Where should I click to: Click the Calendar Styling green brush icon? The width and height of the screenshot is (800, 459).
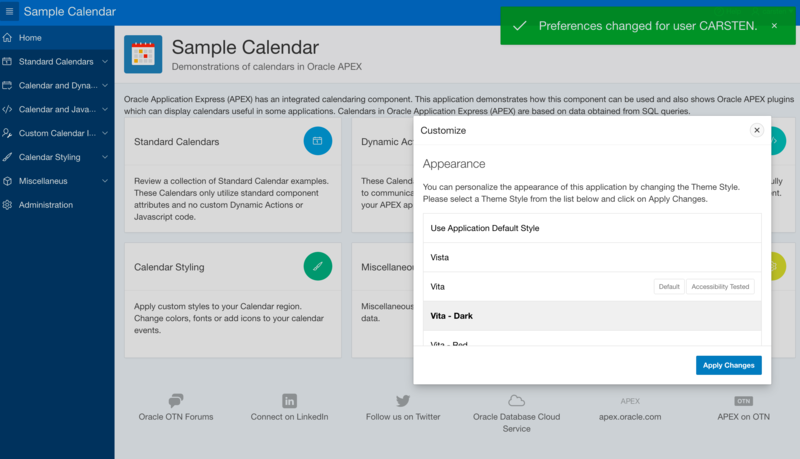317,266
